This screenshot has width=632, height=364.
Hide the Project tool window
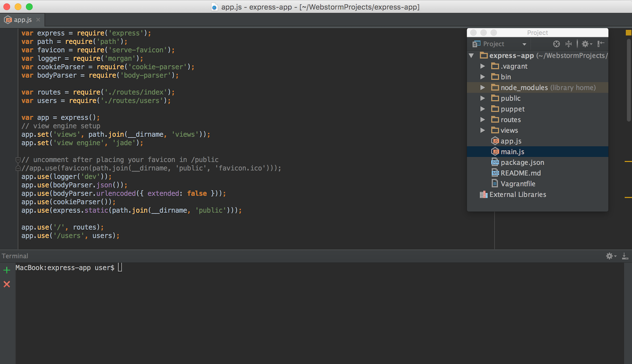601,44
